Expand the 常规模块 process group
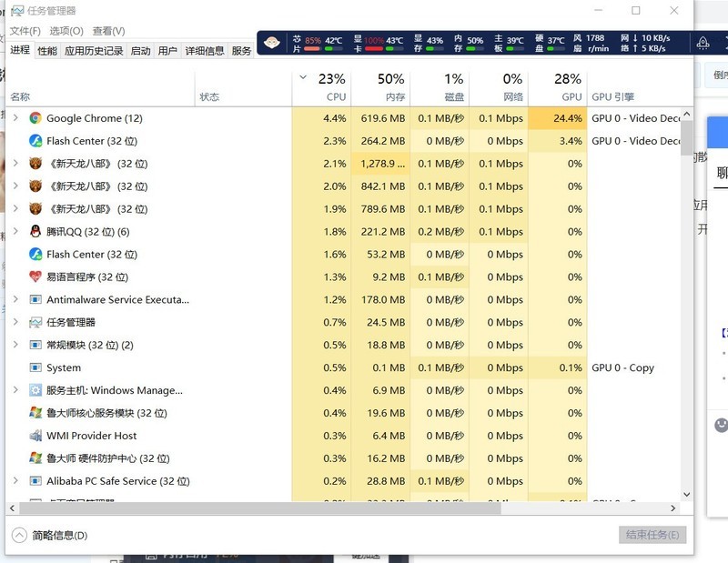 pyautogui.click(x=15, y=345)
